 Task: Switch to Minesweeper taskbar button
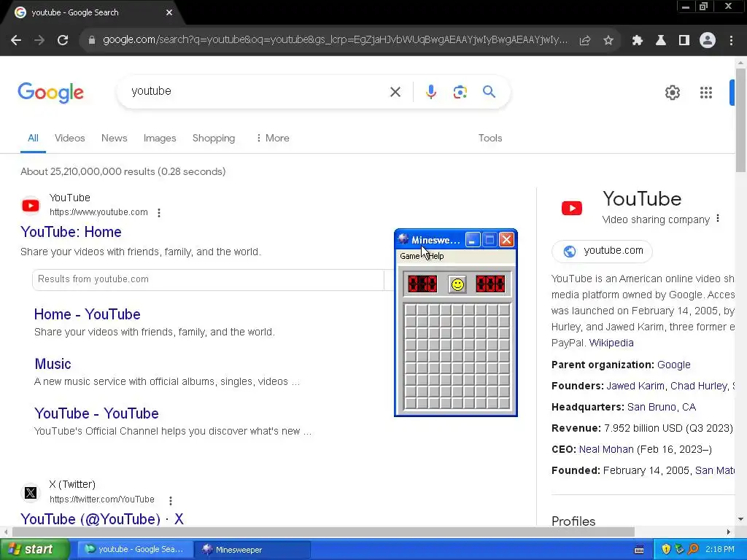tap(252, 550)
